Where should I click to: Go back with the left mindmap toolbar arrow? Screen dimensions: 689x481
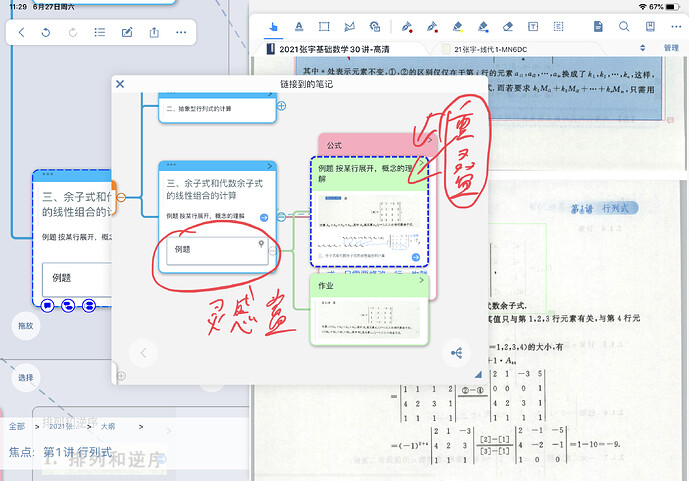tap(22, 32)
